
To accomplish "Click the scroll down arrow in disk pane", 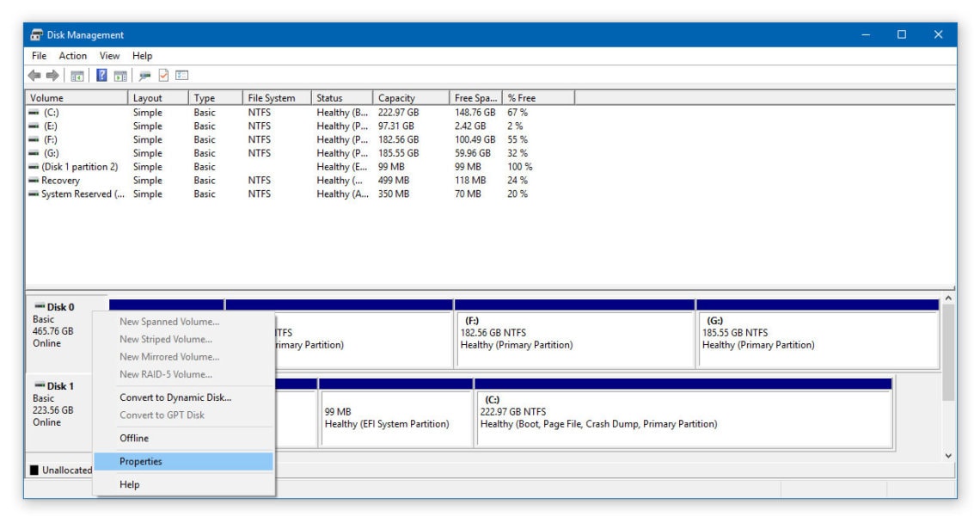I will [x=948, y=455].
